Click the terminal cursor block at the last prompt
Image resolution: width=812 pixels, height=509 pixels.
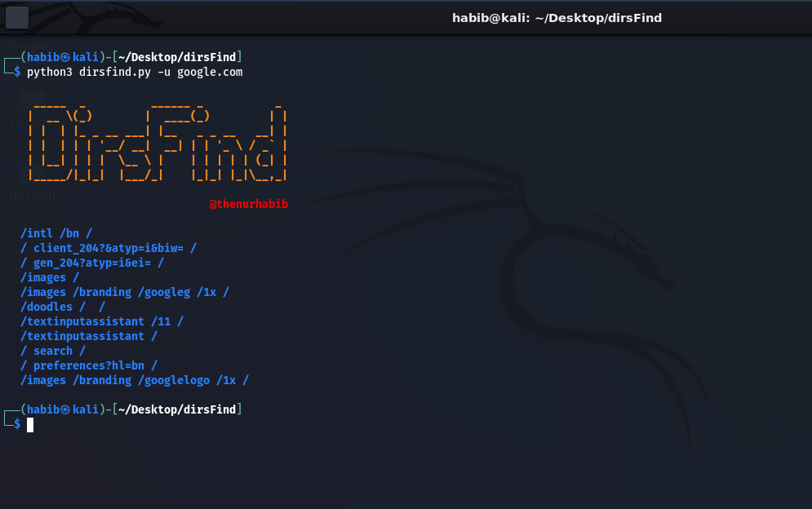click(x=30, y=425)
